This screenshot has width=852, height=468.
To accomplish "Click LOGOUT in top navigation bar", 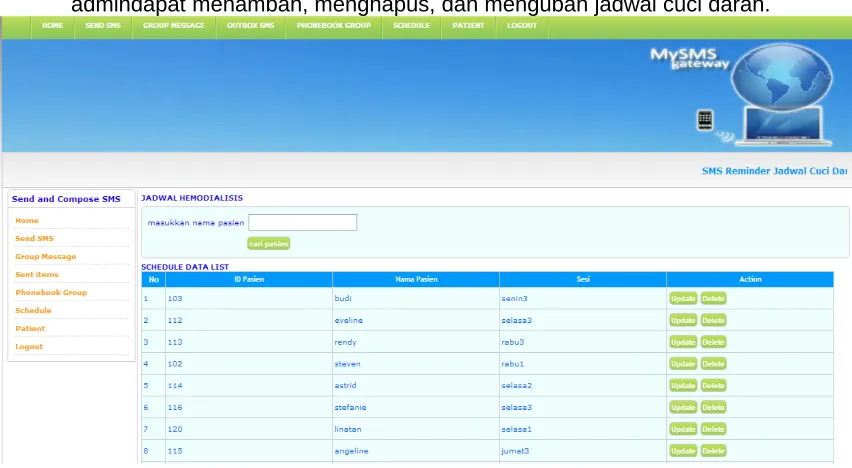I will pyautogui.click(x=522, y=26).
